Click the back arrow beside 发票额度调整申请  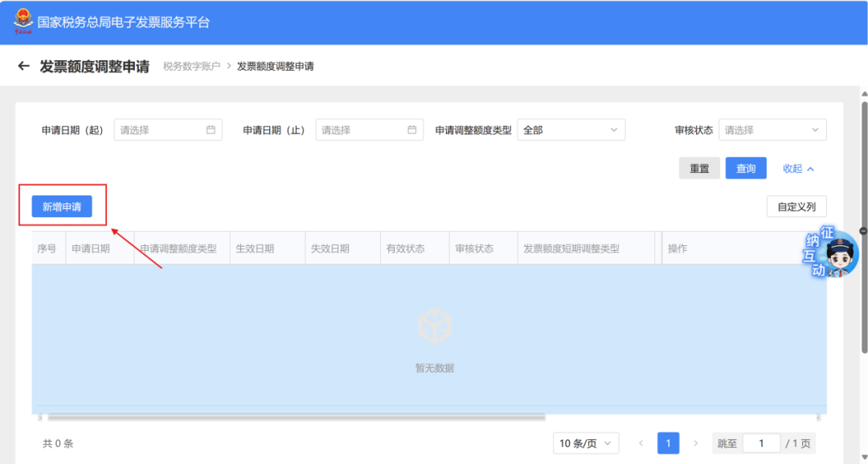(23, 66)
